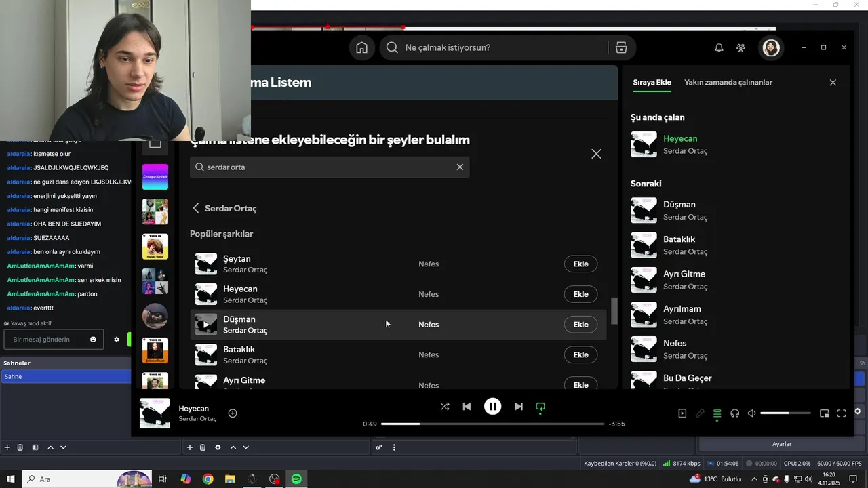Open the Spotify notifications bell
Screen dimensions: 868x488
pyautogui.click(x=719, y=47)
